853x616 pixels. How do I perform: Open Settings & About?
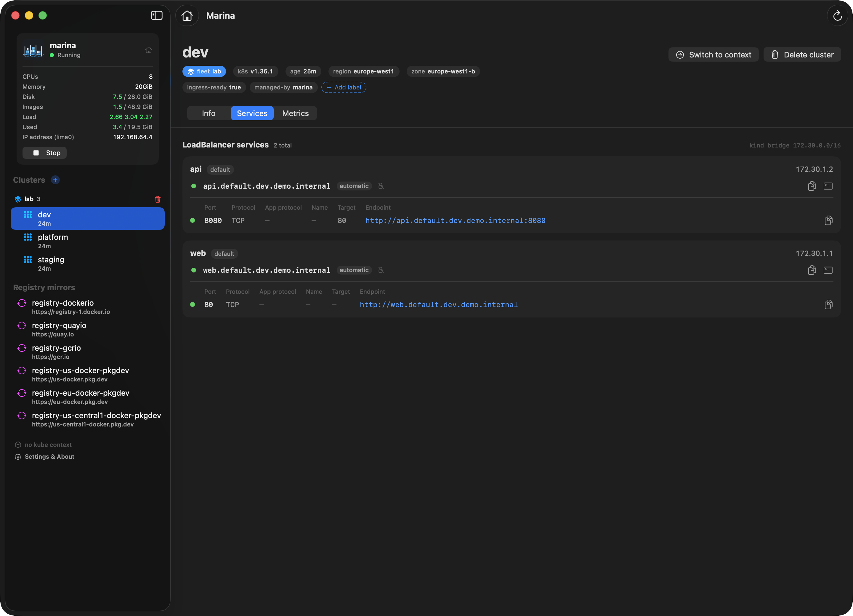45,457
